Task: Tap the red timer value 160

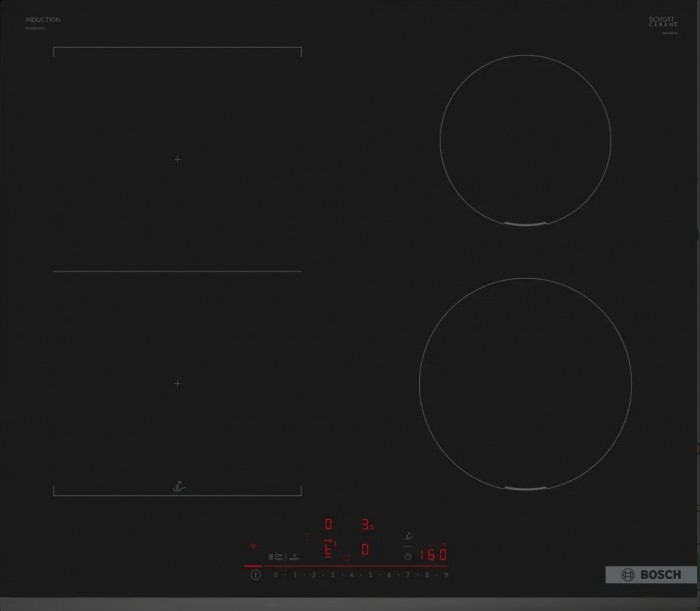Action: coord(432,554)
